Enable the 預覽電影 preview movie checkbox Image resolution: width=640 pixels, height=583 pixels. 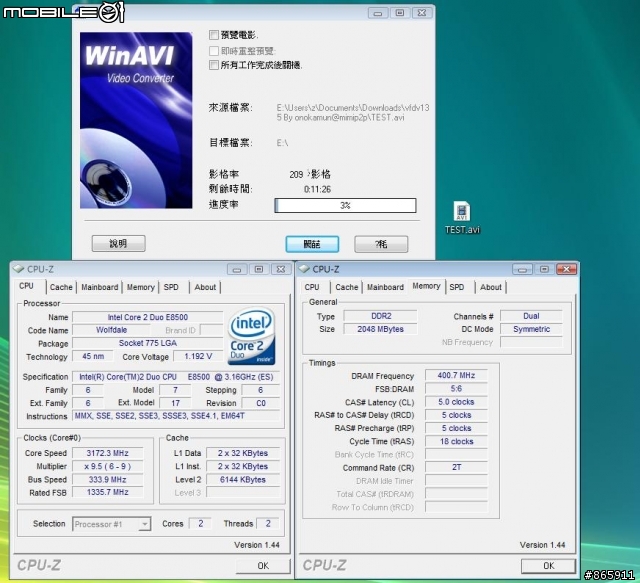coord(213,35)
